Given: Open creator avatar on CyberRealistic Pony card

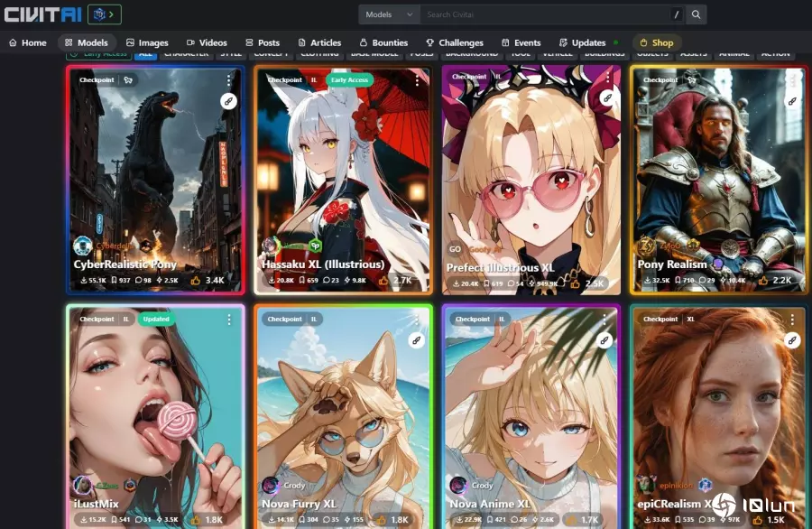Looking at the screenshot, I should pyautogui.click(x=83, y=246).
